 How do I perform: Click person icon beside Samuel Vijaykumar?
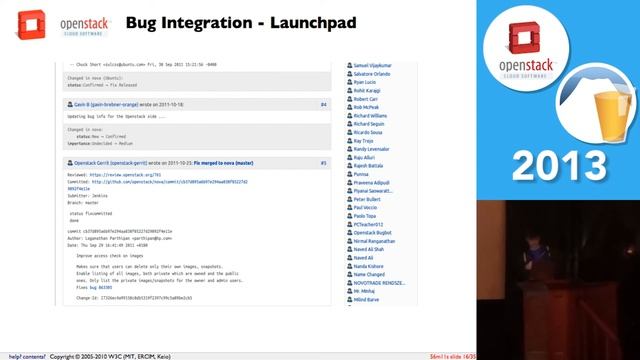tap(350, 65)
